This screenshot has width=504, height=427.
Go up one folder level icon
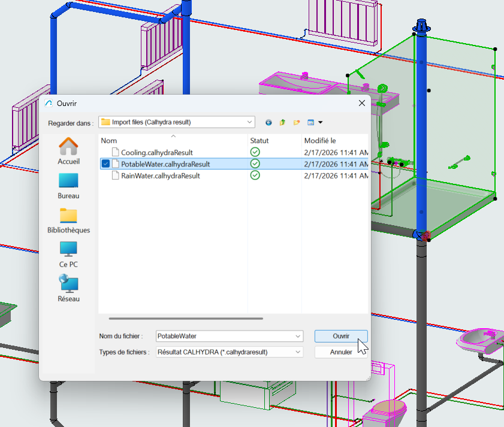tap(282, 122)
